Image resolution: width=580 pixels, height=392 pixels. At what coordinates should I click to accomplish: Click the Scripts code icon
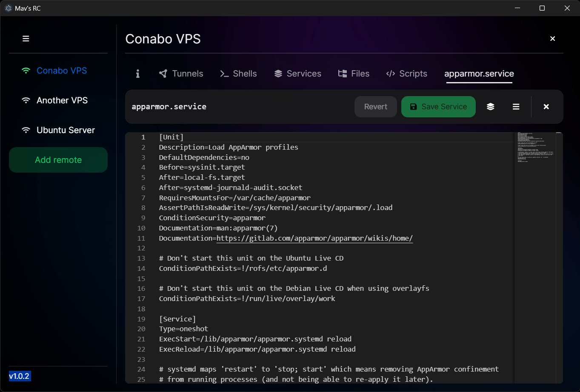click(x=391, y=74)
